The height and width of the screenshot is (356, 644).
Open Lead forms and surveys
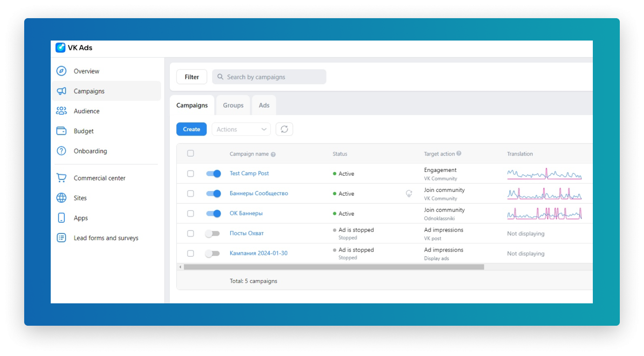106,238
